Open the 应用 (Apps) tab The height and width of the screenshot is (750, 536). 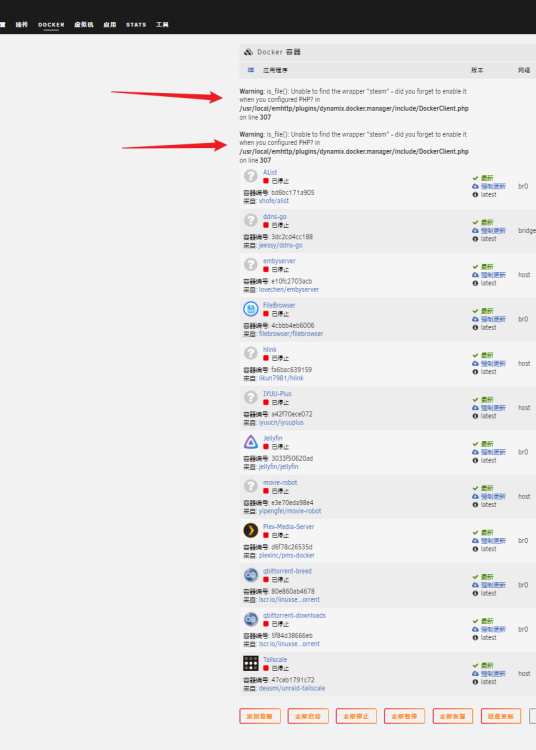tap(110, 24)
